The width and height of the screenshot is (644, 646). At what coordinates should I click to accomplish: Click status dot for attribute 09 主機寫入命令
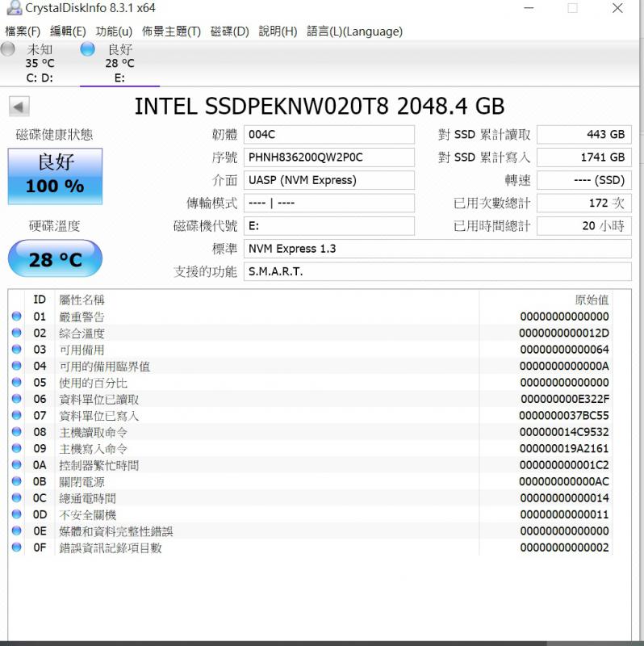(x=16, y=448)
